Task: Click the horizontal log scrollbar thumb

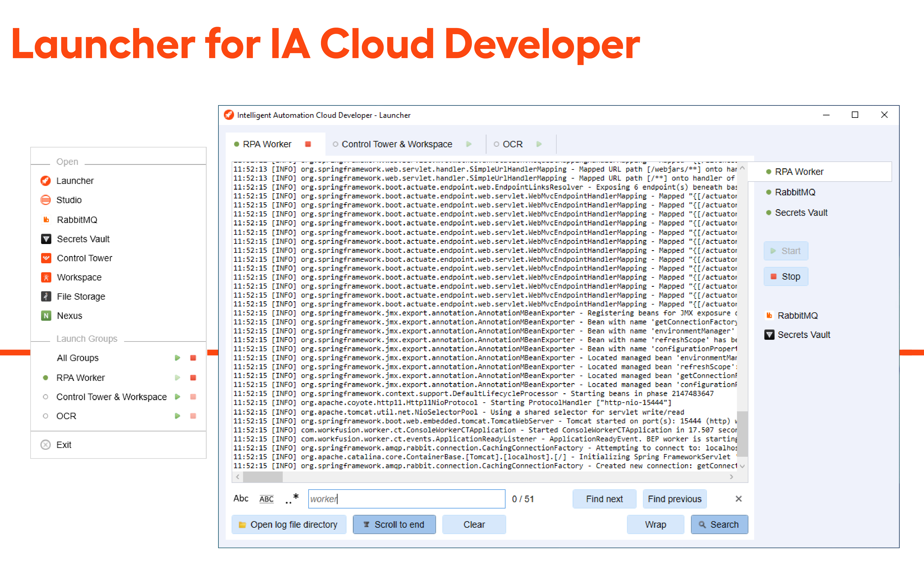Action: [263, 477]
